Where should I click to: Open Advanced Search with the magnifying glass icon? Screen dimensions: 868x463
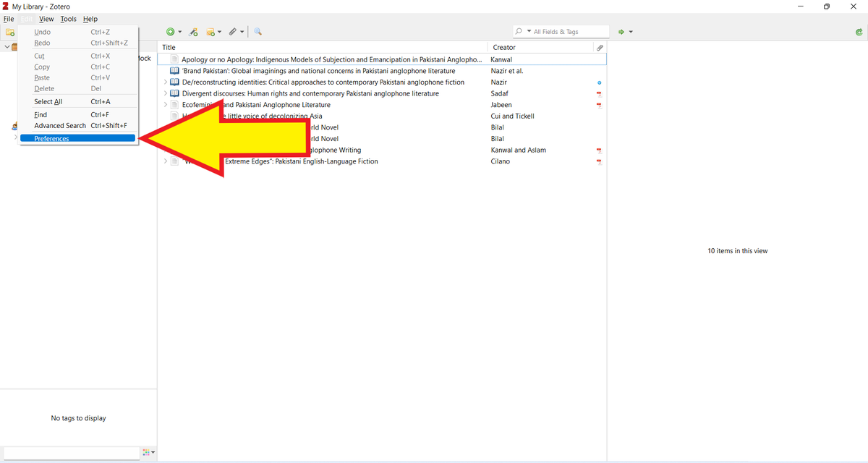[x=258, y=32]
